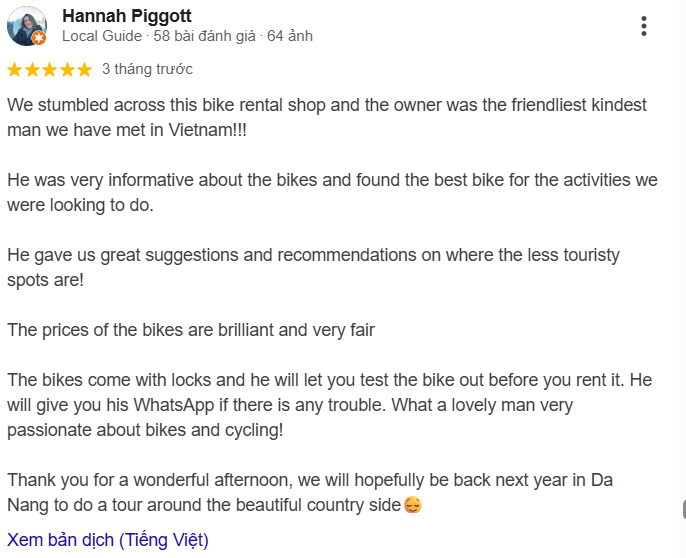This screenshot has width=686, height=558.
Task: Click the scrollbar handle at right edge
Action: [684, 509]
